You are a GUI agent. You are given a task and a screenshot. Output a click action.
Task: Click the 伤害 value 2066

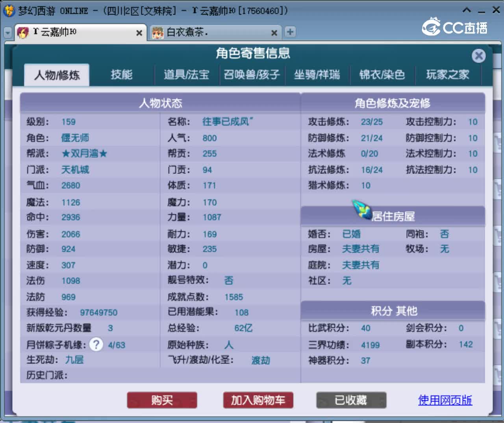pos(70,234)
